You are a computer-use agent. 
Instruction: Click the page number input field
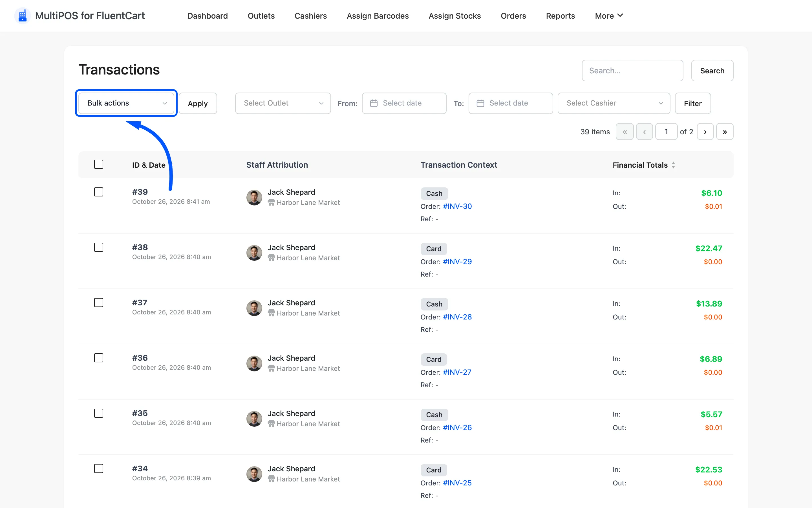tap(666, 132)
